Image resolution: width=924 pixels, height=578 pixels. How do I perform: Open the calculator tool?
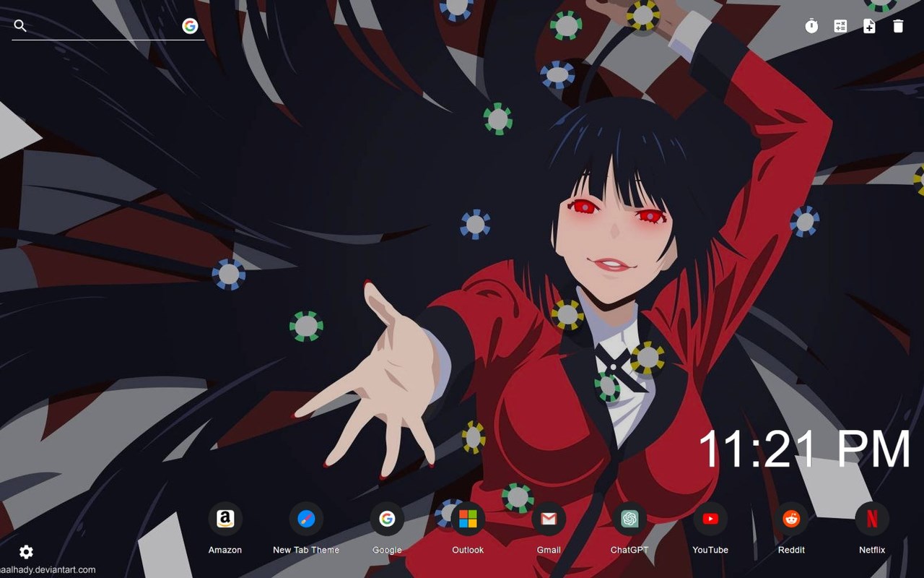(x=840, y=26)
